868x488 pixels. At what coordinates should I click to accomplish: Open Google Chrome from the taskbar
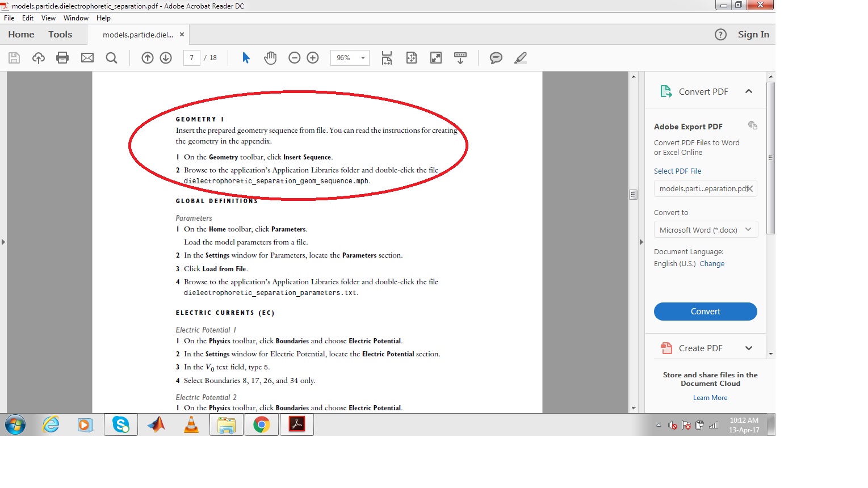point(262,424)
